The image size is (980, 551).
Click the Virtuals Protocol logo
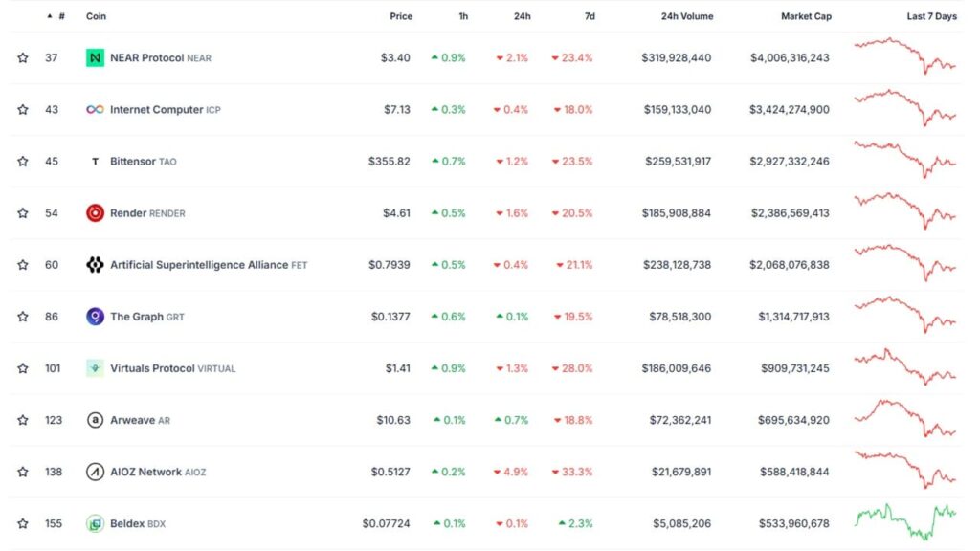[x=93, y=367]
